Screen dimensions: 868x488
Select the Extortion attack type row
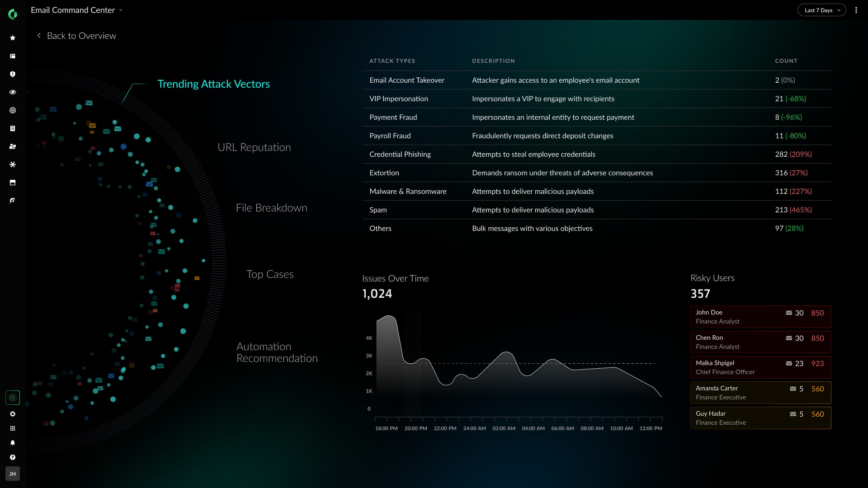(x=597, y=173)
